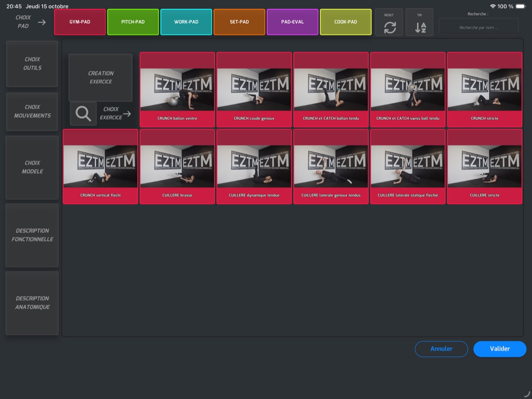Select CRUNCH et CATCH swiss ball tendu card
Viewport: 532px width, 399px height.
tap(408, 90)
